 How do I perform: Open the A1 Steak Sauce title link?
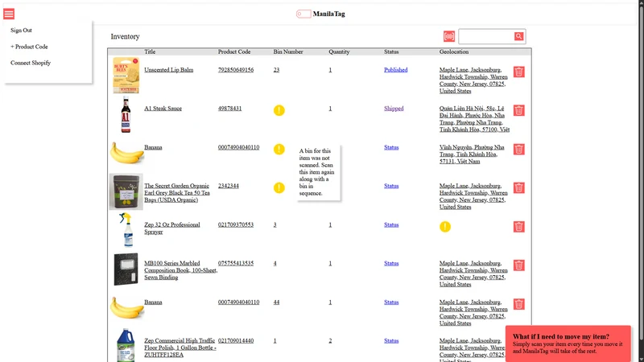pyautogui.click(x=163, y=109)
